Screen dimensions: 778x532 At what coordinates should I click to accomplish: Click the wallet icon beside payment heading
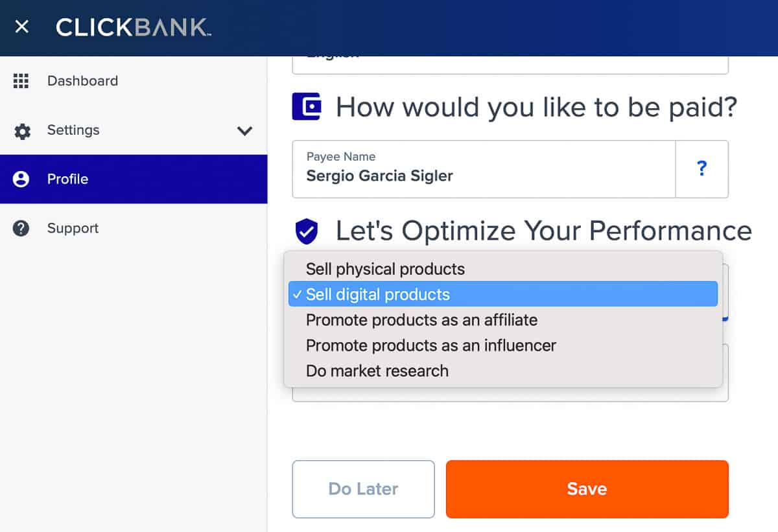click(x=307, y=107)
